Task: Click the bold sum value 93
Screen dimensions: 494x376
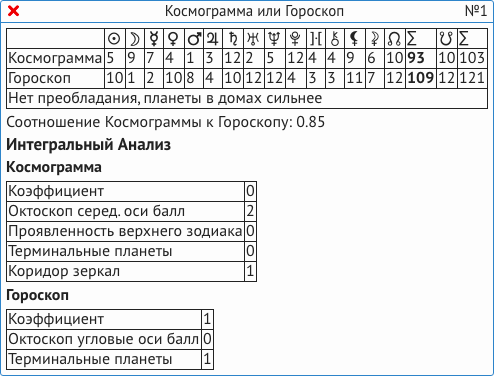Action: click(416, 58)
